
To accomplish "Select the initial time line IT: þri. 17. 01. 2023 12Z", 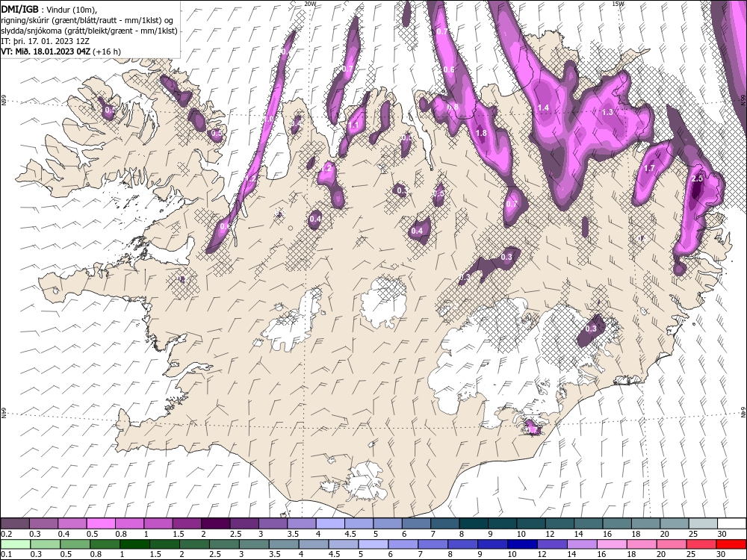I will pyautogui.click(x=46, y=41).
